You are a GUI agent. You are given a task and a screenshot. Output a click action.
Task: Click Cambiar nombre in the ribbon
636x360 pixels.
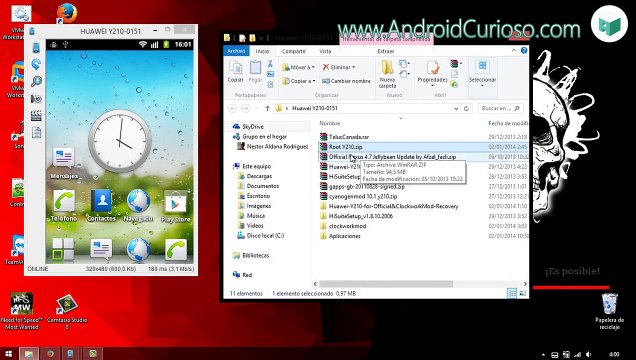(x=346, y=81)
